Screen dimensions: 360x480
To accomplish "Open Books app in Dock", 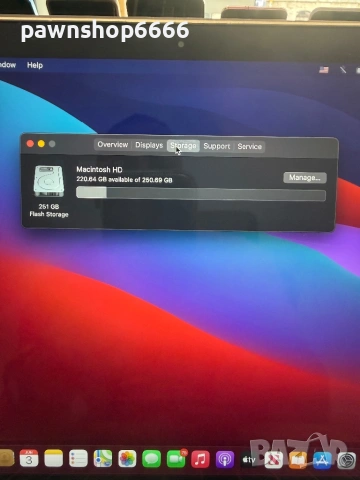I will (298, 460).
